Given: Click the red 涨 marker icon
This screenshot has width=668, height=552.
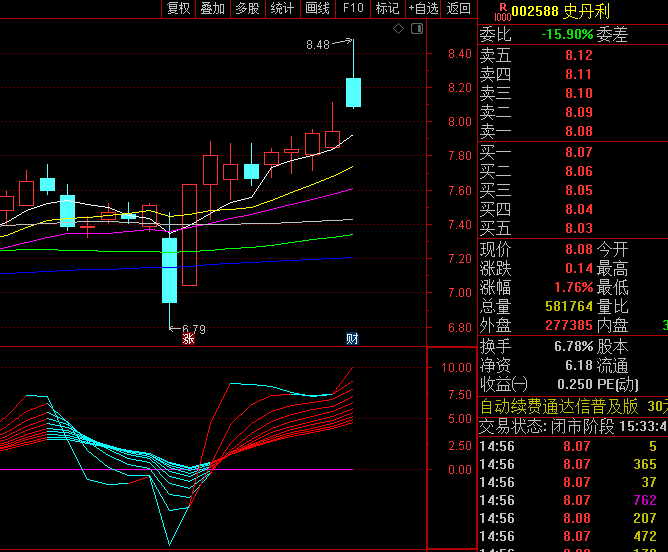Looking at the screenshot, I should pos(187,339).
